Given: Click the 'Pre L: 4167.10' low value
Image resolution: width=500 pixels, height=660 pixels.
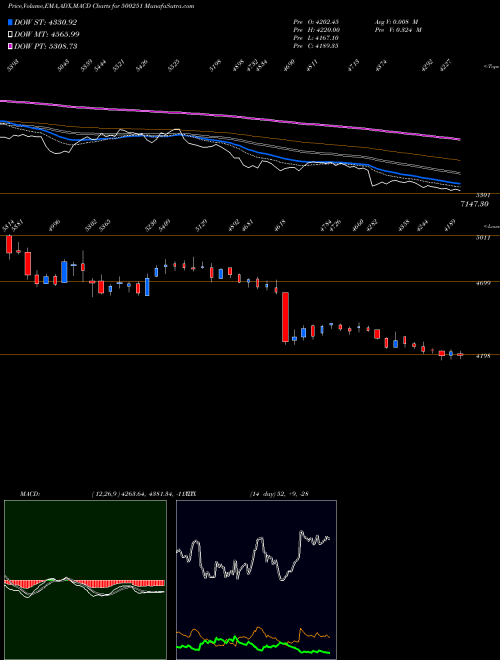Looking at the screenshot, I should pyautogui.click(x=316, y=38).
